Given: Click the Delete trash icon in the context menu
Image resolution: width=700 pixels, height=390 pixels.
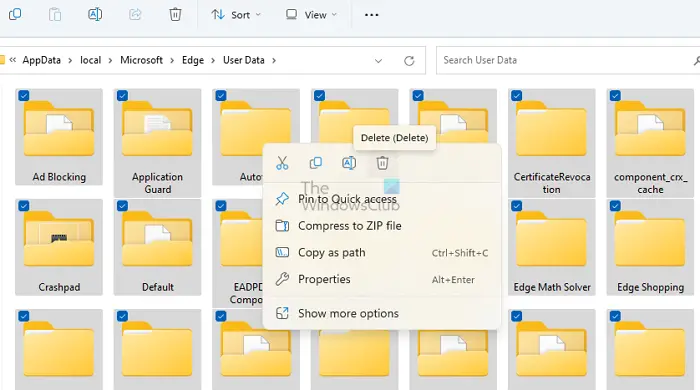Looking at the screenshot, I should [382, 163].
